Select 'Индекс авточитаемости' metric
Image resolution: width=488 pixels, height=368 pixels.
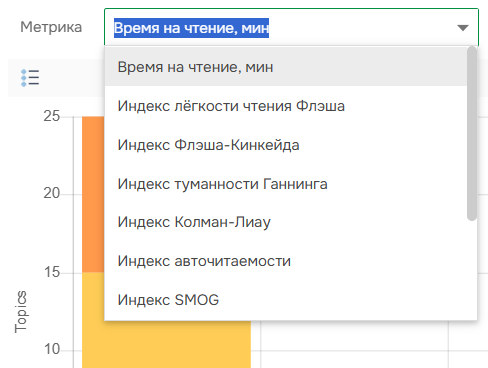point(286,261)
